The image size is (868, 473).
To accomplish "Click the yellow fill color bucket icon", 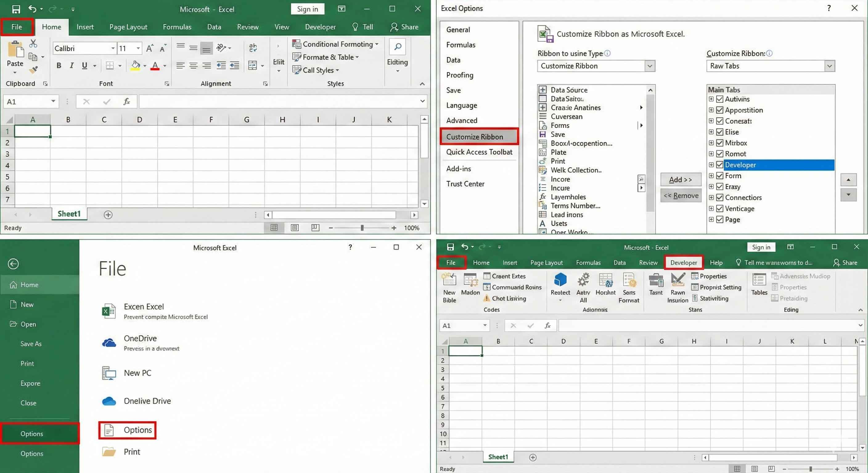I will [x=135, y=65].
